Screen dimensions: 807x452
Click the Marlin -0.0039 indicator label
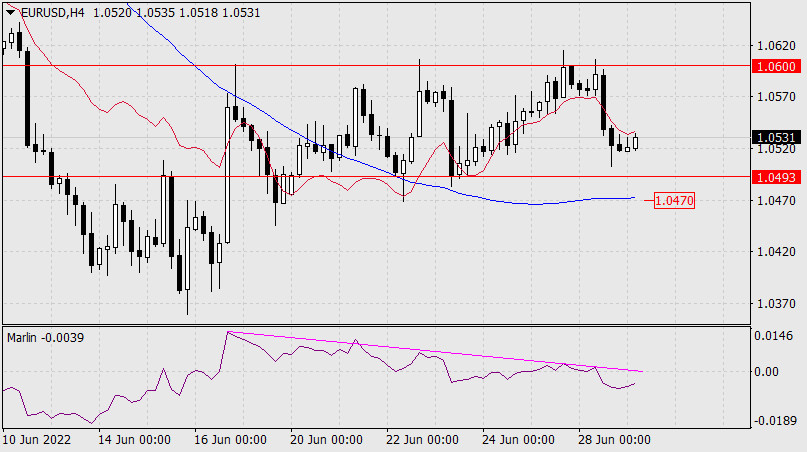coord(45,338)
